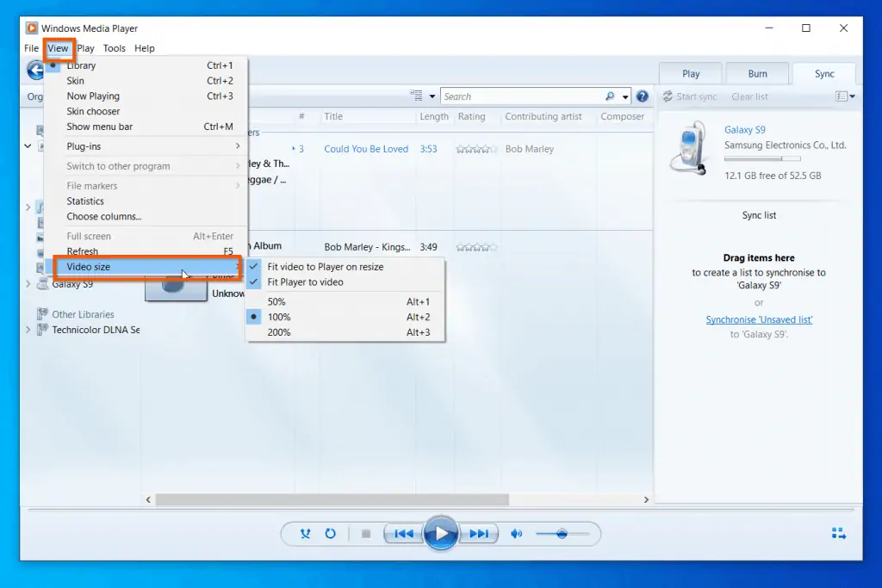Click the Help question-mark icon
The width and height of the screenshot is (882, 588).
[x=643, y=96]
